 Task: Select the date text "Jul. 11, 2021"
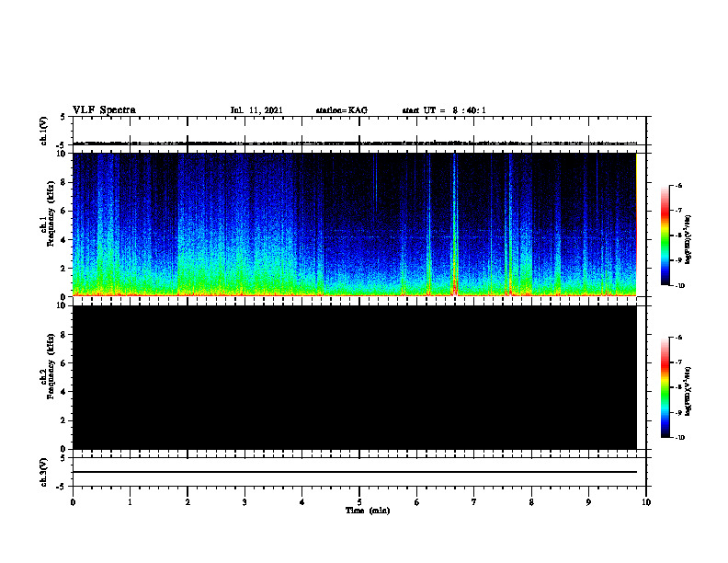coord(256,110)
